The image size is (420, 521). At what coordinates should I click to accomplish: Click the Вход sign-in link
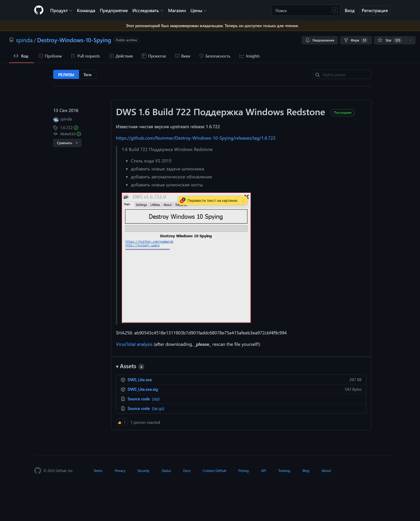coord(350,10)
